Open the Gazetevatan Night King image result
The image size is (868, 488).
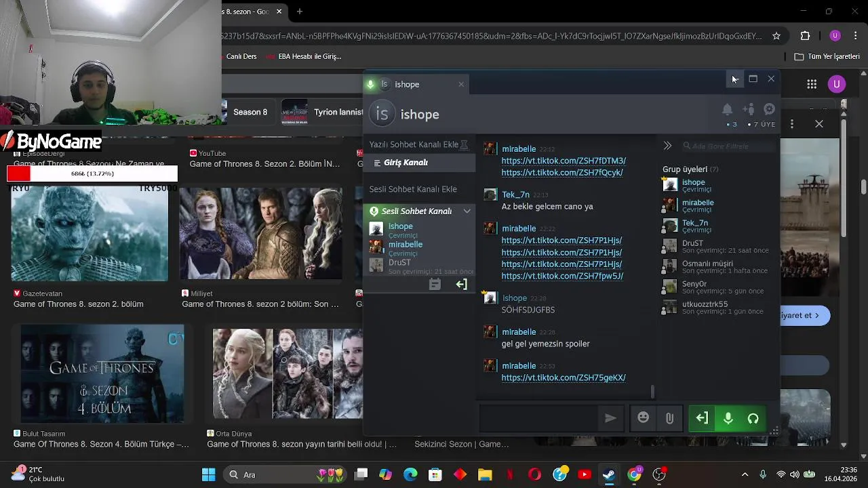90,234
